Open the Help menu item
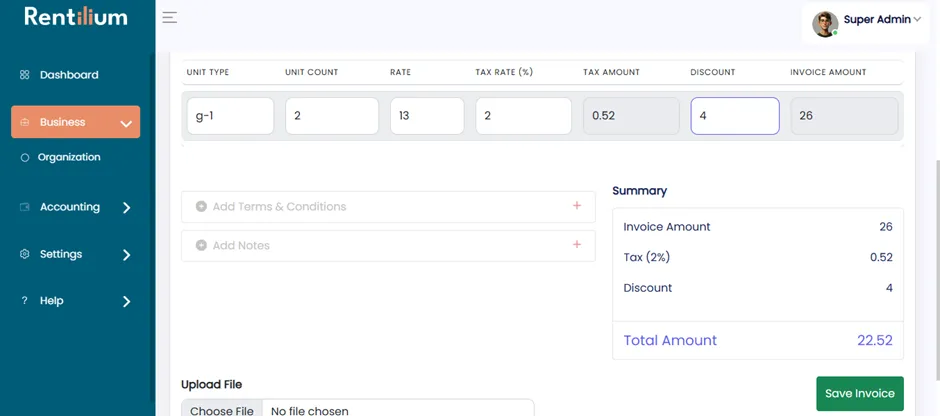The image size is (940, 416). click(x=52, y=301)
